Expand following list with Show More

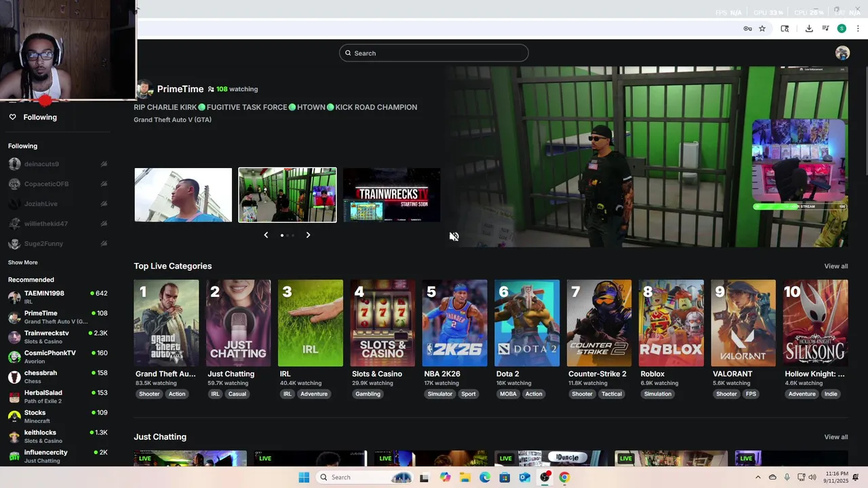(x=23, y=262)
